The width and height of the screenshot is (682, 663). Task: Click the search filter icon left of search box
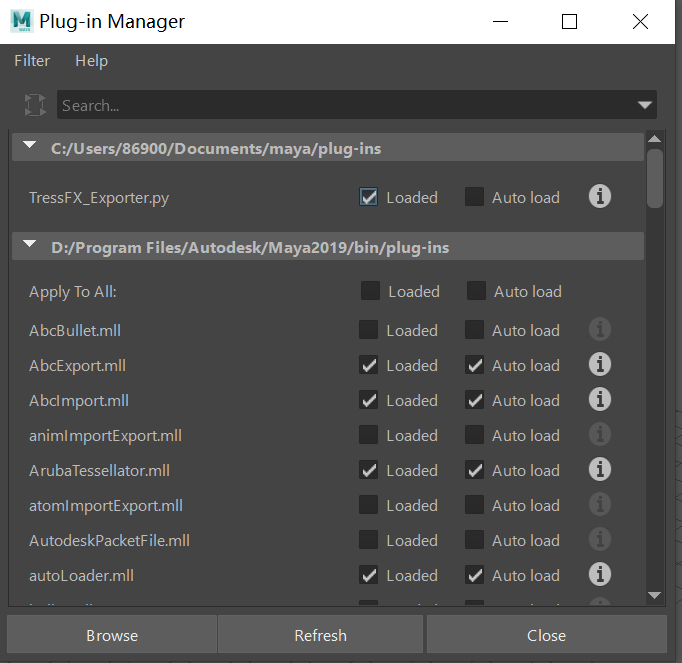coord(35,105)
